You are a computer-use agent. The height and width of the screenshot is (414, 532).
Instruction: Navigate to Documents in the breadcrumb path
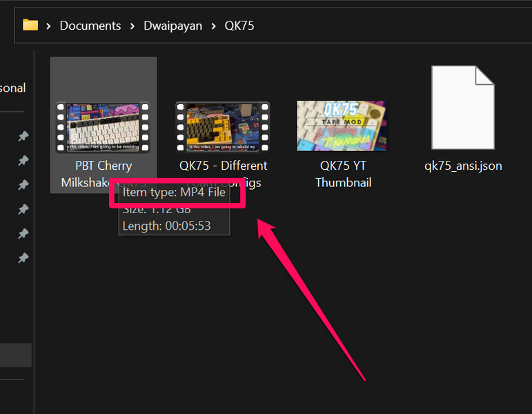coord(90,26)
